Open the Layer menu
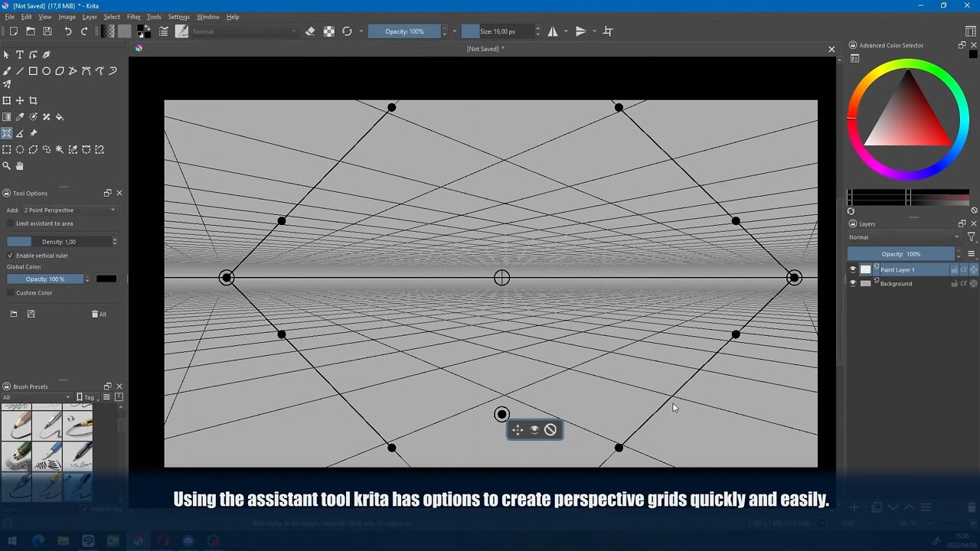 pyautogui.click(x=90, y=17)
